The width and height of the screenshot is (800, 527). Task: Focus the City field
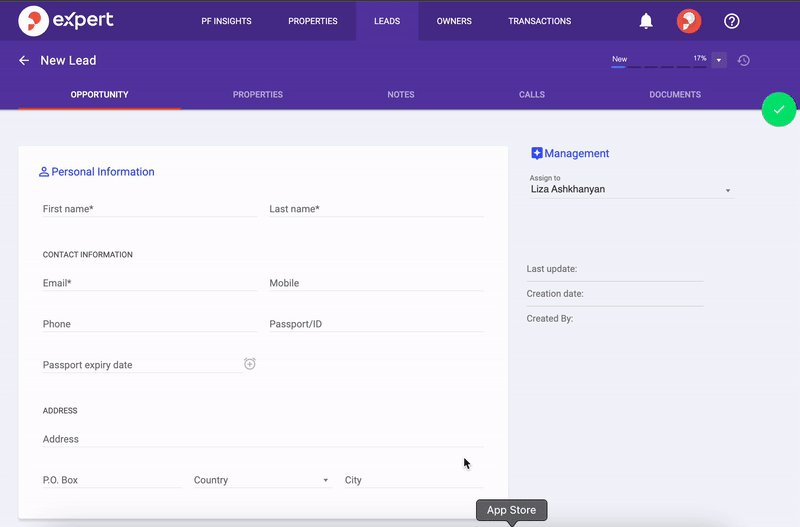tap(414, 480)
